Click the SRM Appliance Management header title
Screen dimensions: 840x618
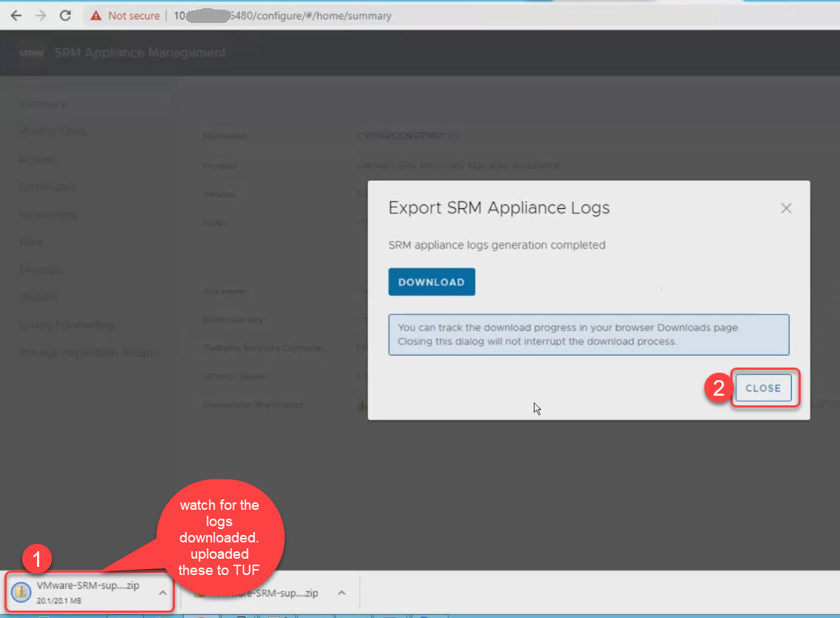pos(140,53)
